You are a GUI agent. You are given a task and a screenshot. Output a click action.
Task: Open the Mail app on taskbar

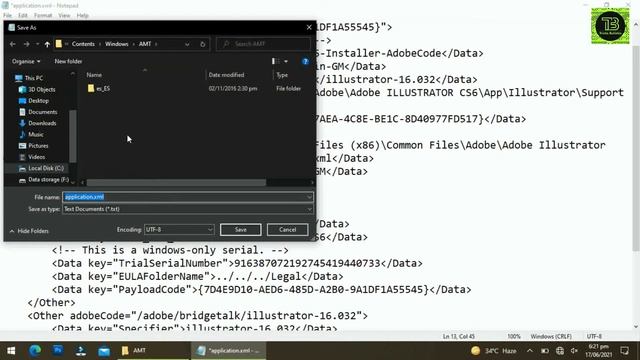104,351
